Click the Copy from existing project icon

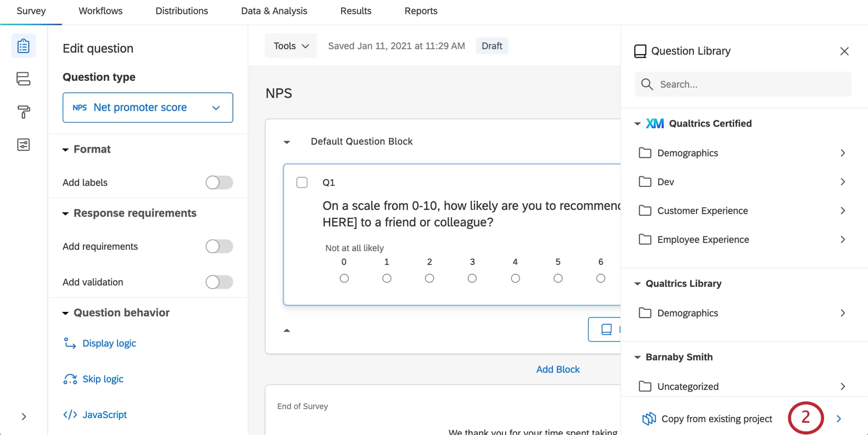point(649,419)
